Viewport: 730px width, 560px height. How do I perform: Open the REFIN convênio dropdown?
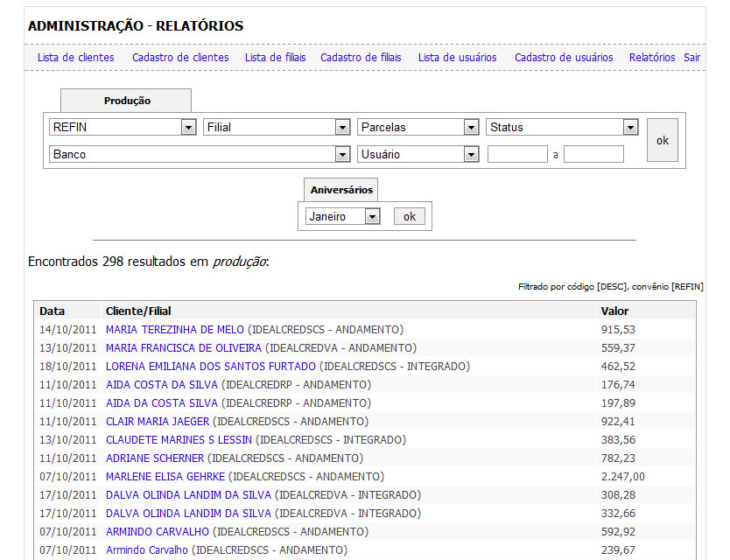tap(123, 128)
